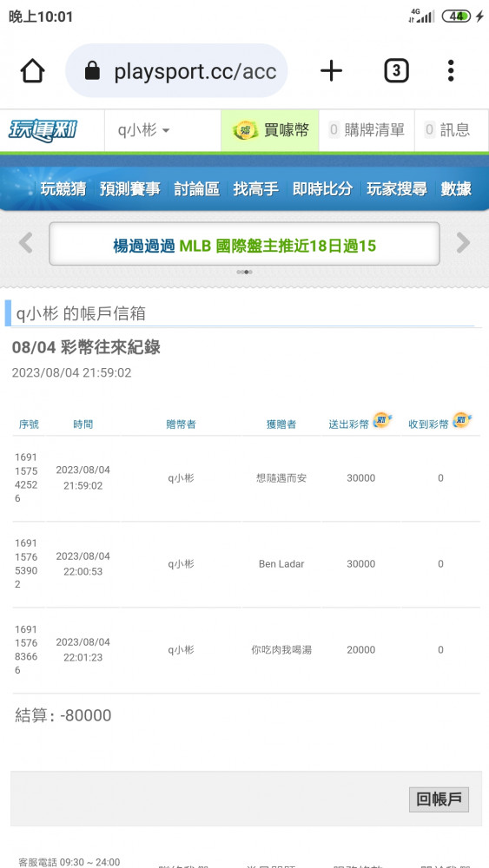Click the previous banner arrow
This screenshot has height=868, width=489.
tap(25, 242)
